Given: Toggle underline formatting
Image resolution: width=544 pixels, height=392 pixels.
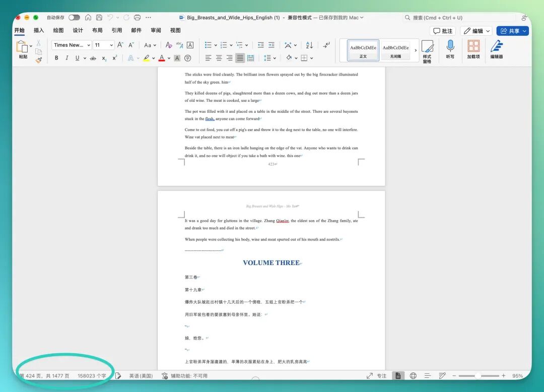Looking at the screenshot, I should point(77,58).
